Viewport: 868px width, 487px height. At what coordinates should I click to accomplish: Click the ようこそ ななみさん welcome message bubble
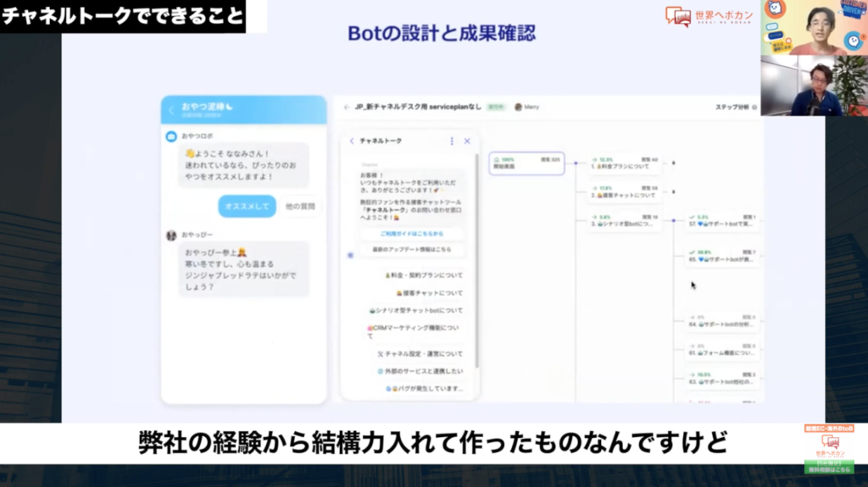pyautogui.click(x=243, y=165)
